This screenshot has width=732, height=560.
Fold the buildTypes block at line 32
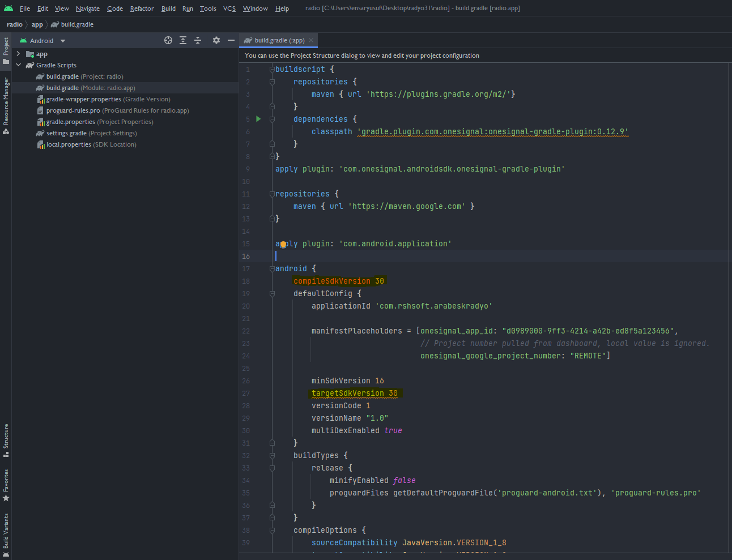pos(272,455)
